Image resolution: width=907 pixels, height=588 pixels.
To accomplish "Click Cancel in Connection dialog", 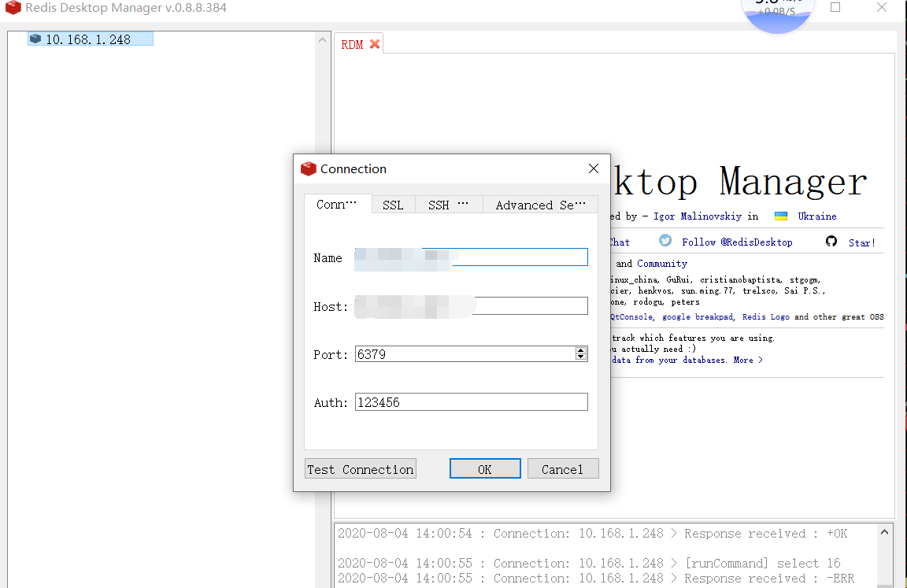I will click(562, 469).
